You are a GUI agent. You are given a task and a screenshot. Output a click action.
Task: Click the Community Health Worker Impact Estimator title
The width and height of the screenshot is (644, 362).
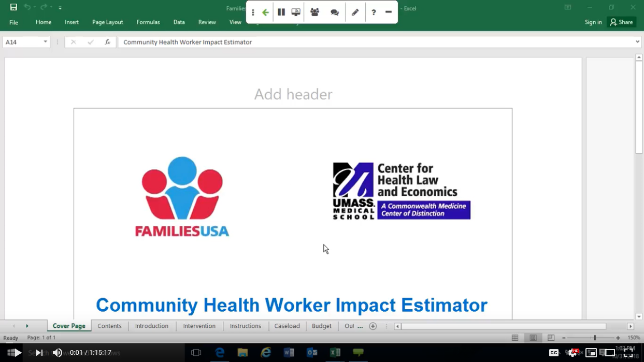tap(292, 305)
